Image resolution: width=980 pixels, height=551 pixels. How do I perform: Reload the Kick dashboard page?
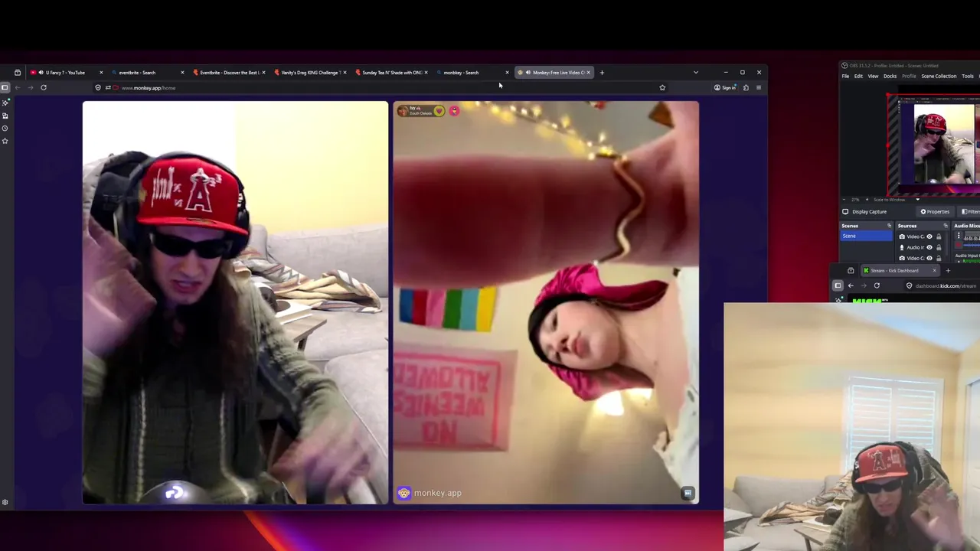tap(877, 285)
